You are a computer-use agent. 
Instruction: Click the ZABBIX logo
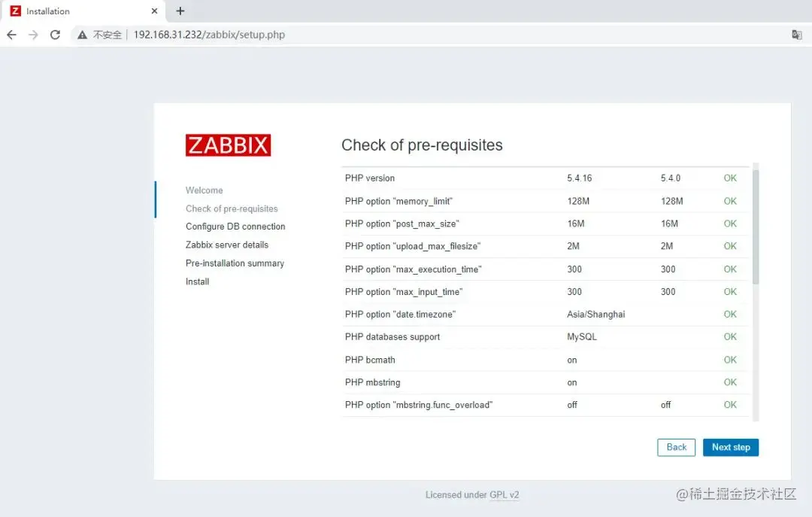click(x=228, y=145)
